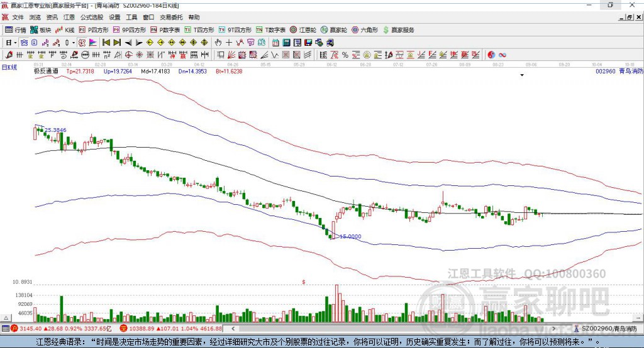Image resolution: width=644 pixels, height=348 pixels.
Task: Open the 文件 menu
Action: point(18,17)
